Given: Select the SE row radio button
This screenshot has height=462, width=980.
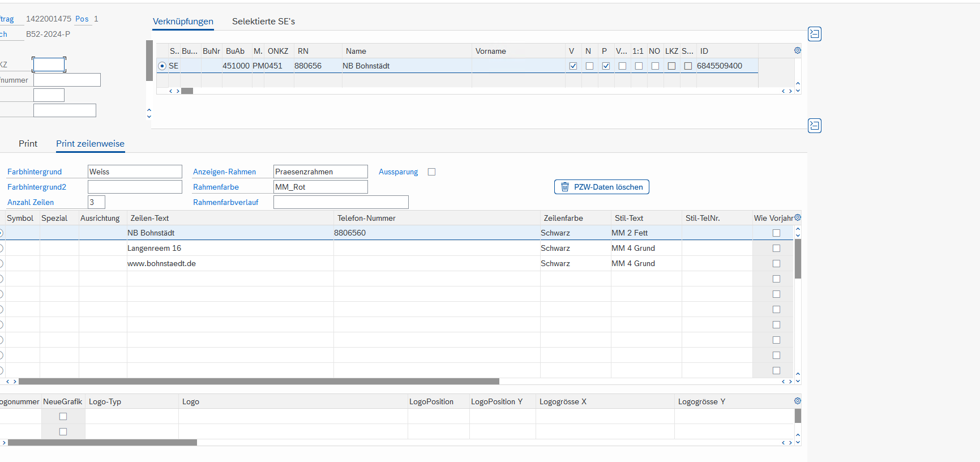Looking at the screenshot, I should 162,66.
